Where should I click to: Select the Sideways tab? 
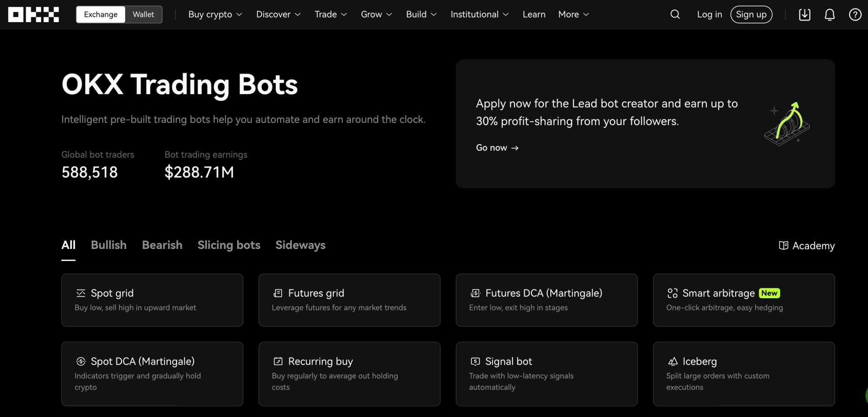[x=300, y=245]
